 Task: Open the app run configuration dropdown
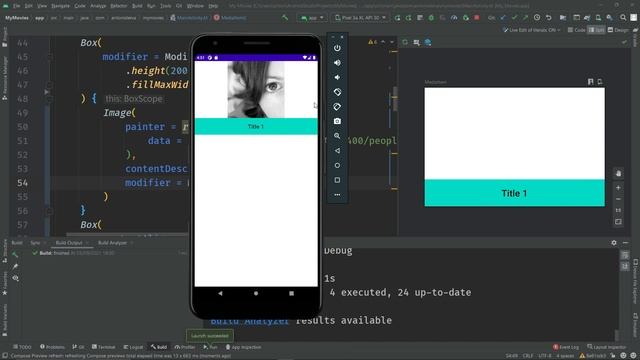click(312, 18)
